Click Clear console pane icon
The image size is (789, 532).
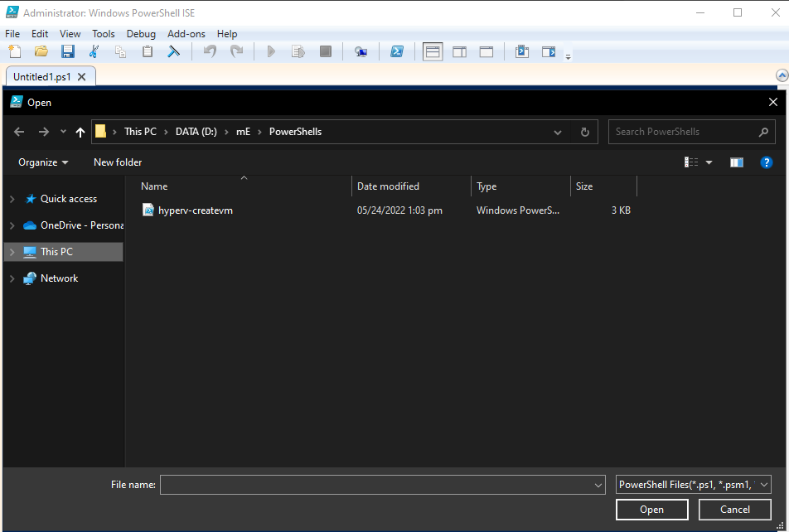point(173,51)
